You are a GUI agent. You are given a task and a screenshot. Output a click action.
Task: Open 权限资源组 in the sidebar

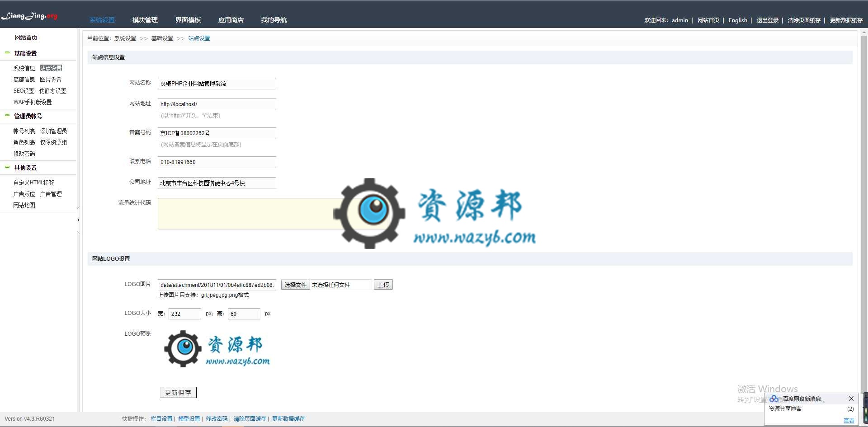(x=53, y=142)
